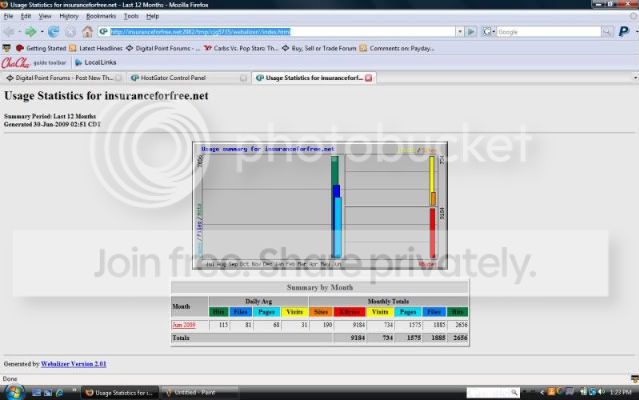Viewport: 639px width, 400px height.
Task: Click the Stop loading icon
Action: pyautogui.click(x=70, y=31)
